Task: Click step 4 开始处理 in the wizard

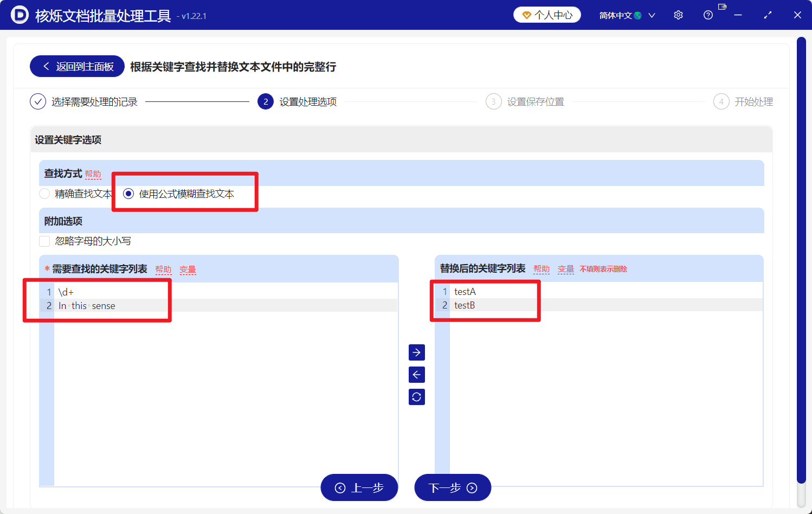Action: tap(721, 101)
